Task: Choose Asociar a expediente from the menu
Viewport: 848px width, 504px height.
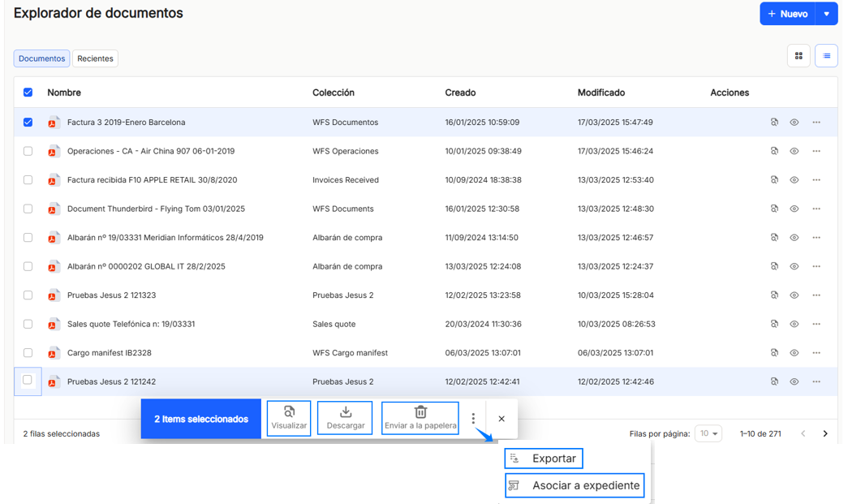Action: (x=575, y=485)
